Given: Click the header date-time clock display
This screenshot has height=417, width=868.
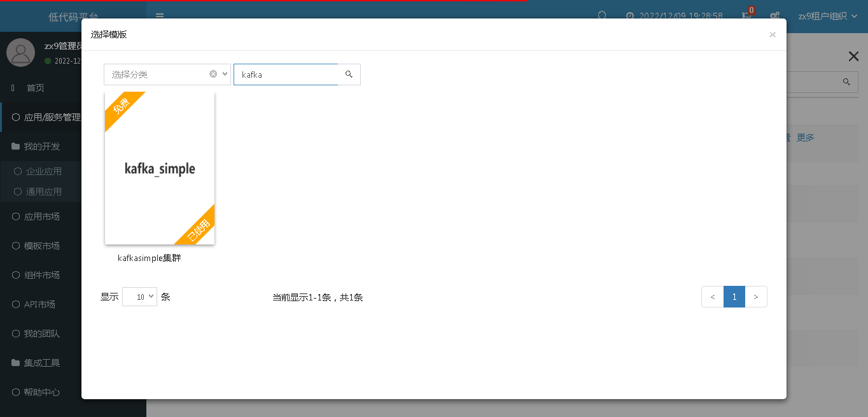Looking at the screenshot, I should (x=674, y=16).
